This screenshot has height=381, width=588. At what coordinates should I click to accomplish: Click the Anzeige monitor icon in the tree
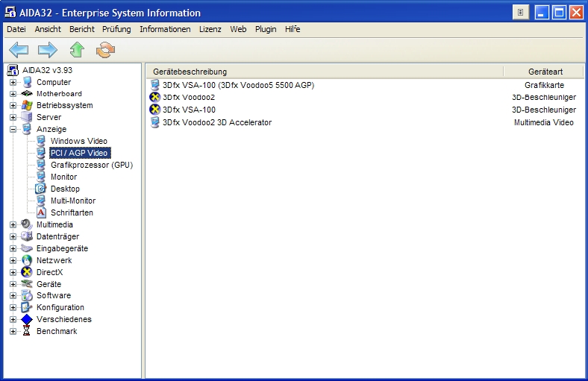tap(27, 129)
